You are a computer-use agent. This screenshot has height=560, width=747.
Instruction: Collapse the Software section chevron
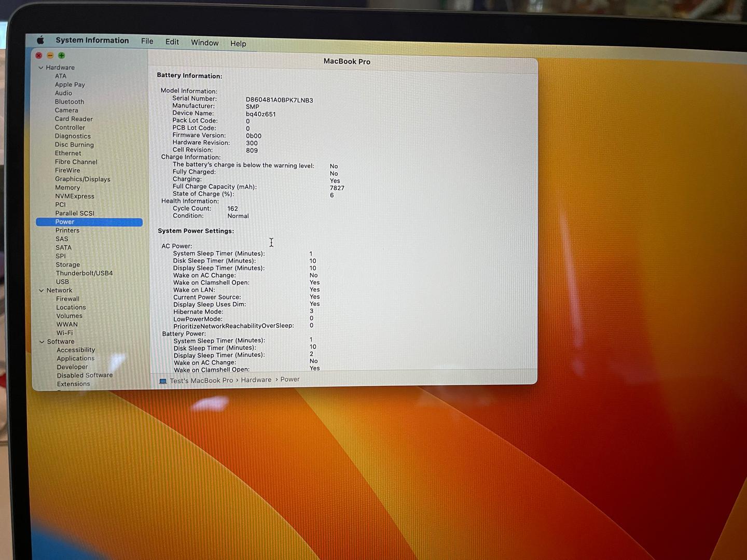(42, 342)
